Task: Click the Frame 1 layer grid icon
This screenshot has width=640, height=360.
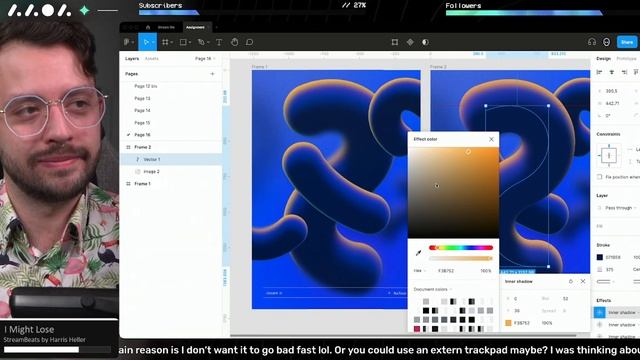Action: pos(128,184)
